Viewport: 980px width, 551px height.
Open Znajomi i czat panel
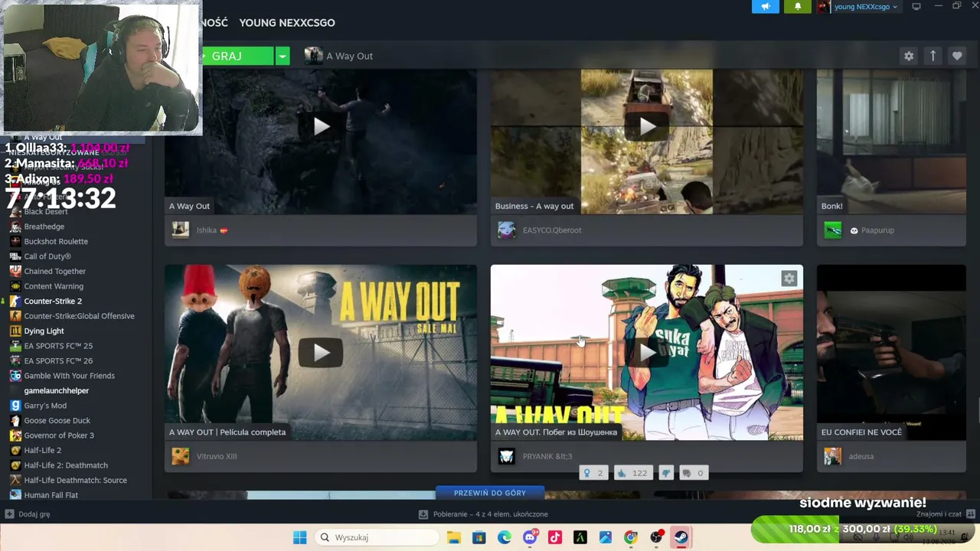pyautogui.click(x=945, y=514)
